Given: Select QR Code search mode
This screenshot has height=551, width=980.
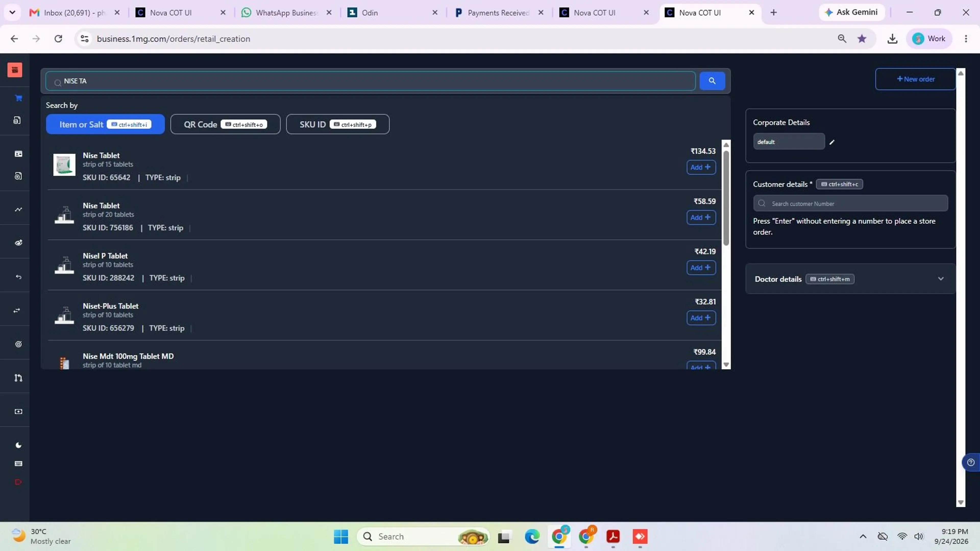Looking at the screenshot, I should (x=225, y=124).
